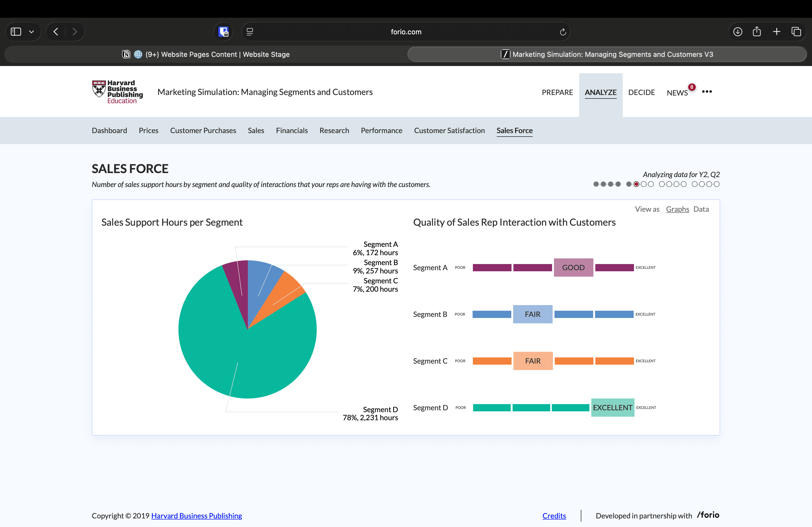Select the current Y2 Q2 period dot

(x=636, y=184)
